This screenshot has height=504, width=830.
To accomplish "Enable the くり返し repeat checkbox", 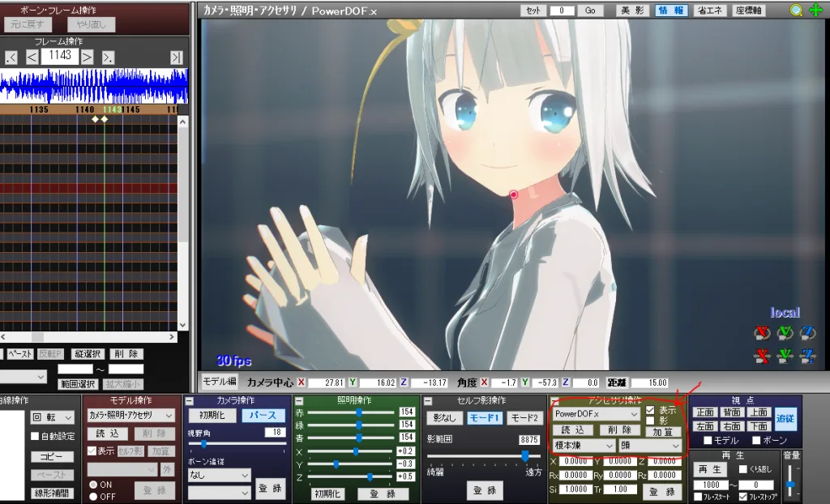I will click(x=743, y=469).
